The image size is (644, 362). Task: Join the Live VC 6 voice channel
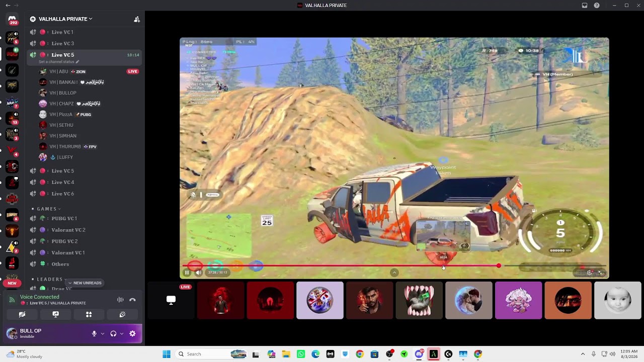pos(85,194)
